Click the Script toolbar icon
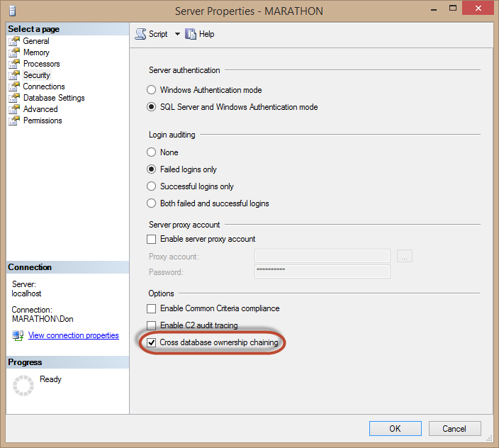 pyautogui.click(x=140, y=34)
